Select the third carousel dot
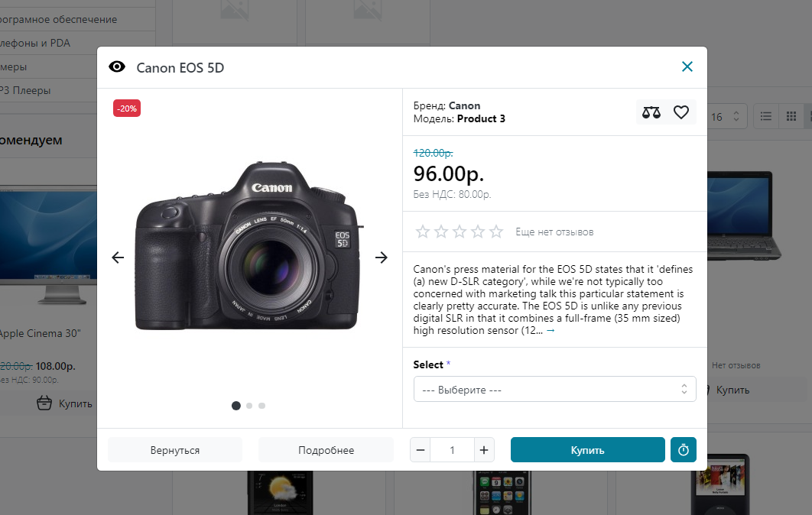This screenshot has height=515, width=812. (x=261, y=406)
